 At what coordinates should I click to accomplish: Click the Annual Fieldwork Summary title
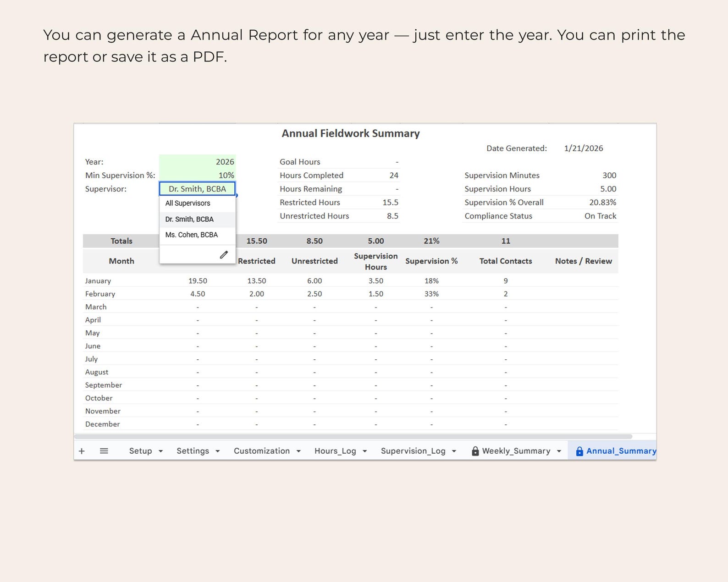pyautogui.click(x=351, y=133)
